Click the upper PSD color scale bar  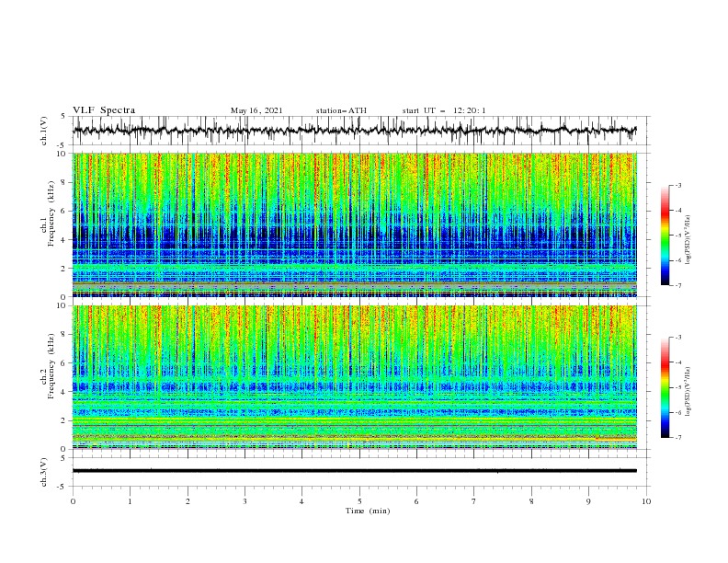665,236
